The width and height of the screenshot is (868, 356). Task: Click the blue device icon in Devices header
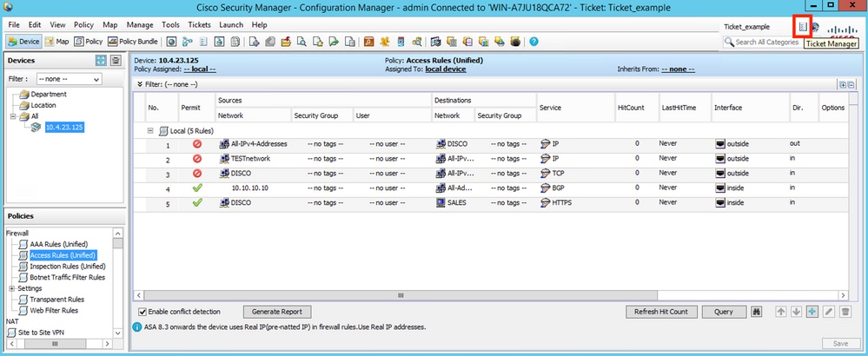[x=101, y=60]
